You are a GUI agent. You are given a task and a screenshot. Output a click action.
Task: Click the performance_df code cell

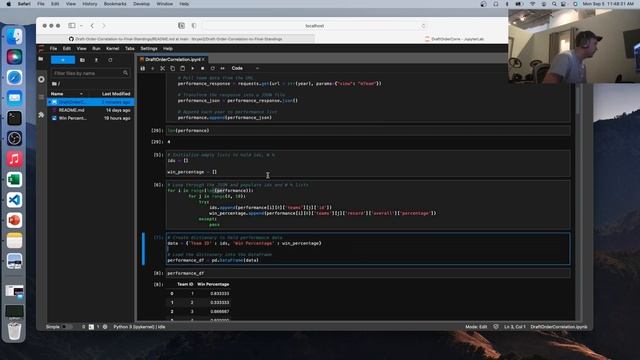coord(368,273)
